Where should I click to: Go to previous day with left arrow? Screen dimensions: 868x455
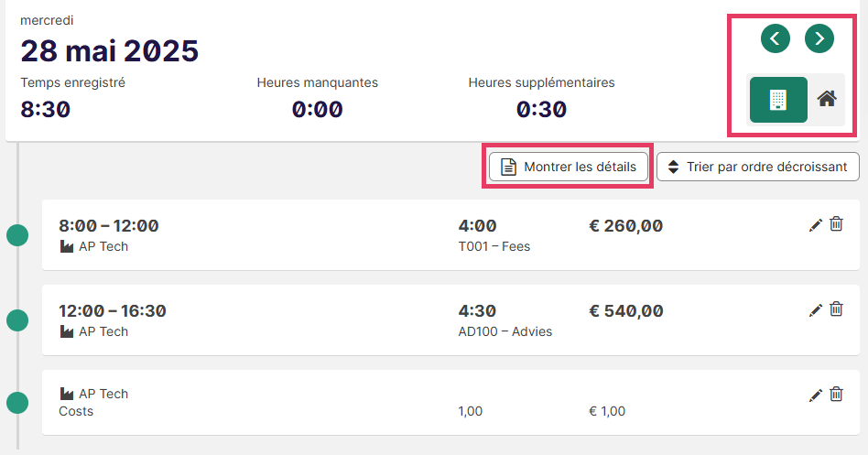pos(775,38)
